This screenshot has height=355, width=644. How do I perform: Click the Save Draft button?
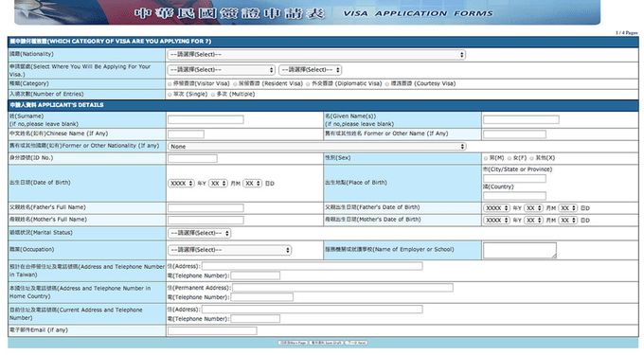coord(327,343)
